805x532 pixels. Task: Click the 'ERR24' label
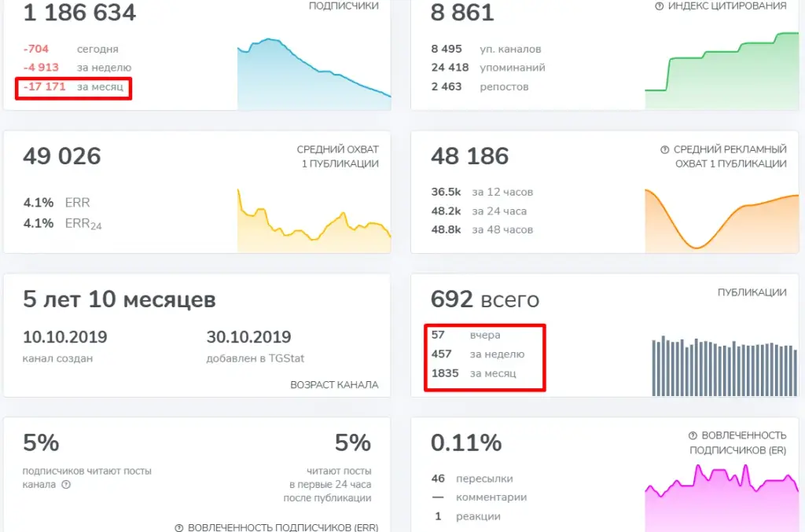tap(83, 224)
